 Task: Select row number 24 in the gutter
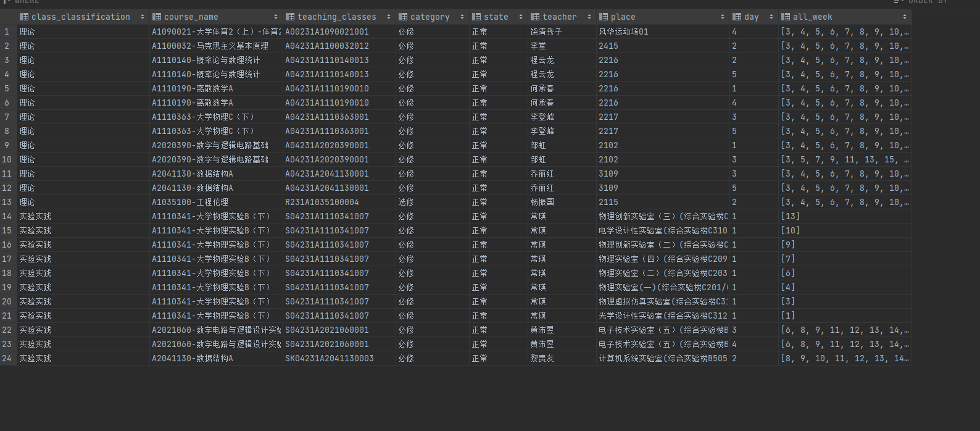tap(7, 359)
